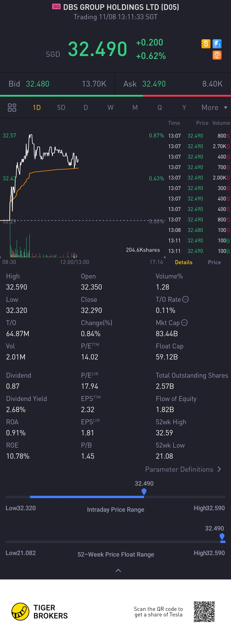Select the 13:07 trade with 2.70K volume
Screen dimensions: 231x644
(x=199, y=146)
